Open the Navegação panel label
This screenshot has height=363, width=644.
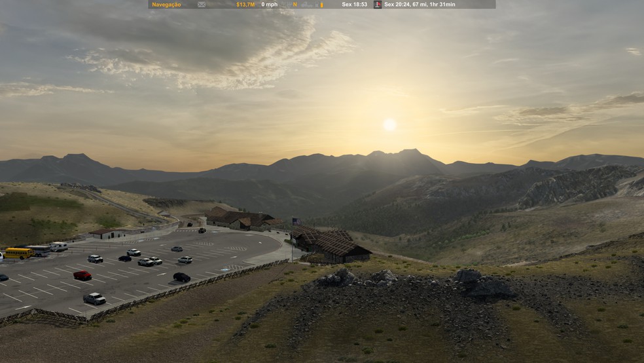166,5
